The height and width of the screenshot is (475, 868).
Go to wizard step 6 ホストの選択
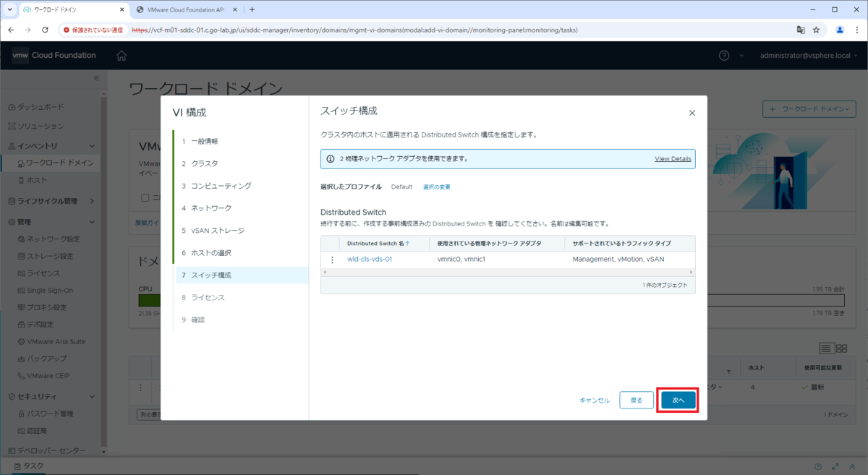point(211,253)
